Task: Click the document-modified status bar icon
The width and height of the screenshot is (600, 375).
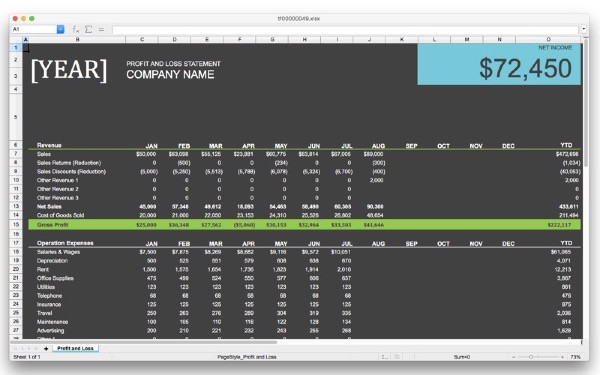Action: [x=397, y=357]
